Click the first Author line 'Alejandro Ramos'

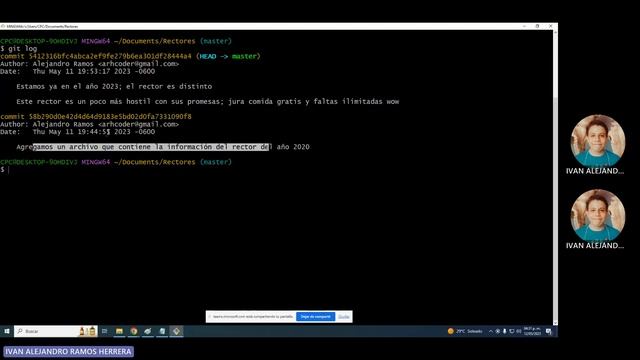[89, 64]
